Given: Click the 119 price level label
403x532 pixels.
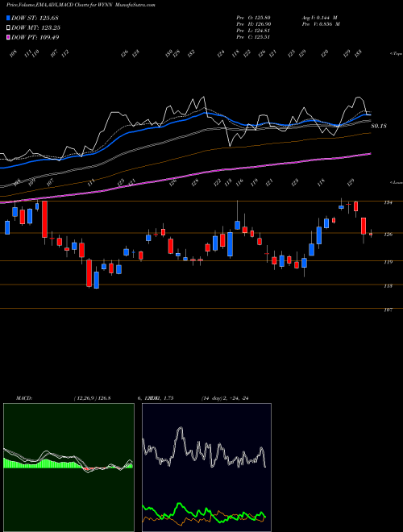Looking at the screenshot, I should tap(388, 262).
